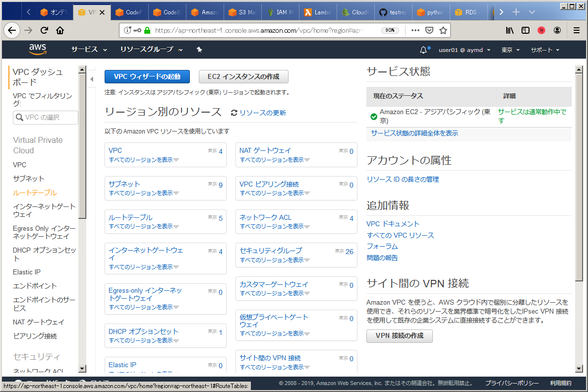
Task: Switch to the Lambda browser tab
Action: 318,12
